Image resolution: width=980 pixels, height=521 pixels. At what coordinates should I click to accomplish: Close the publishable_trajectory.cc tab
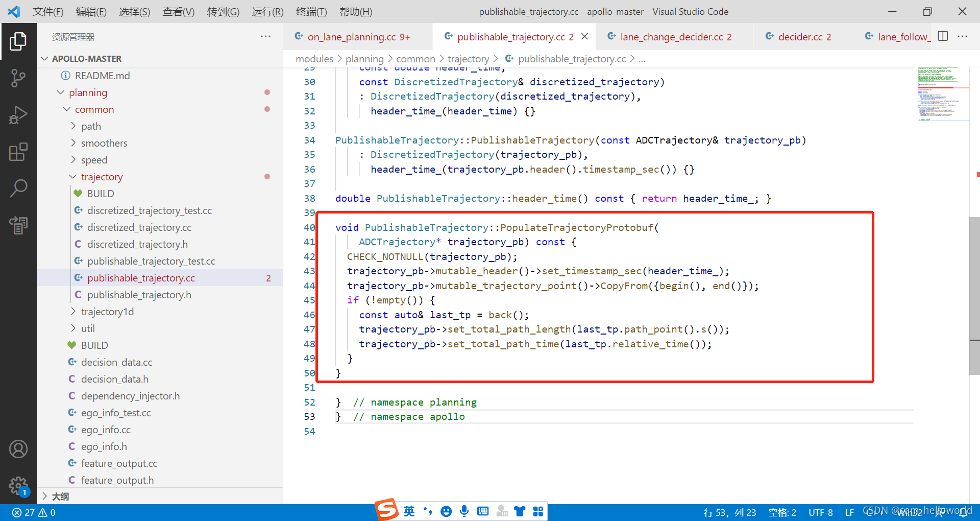585,36
